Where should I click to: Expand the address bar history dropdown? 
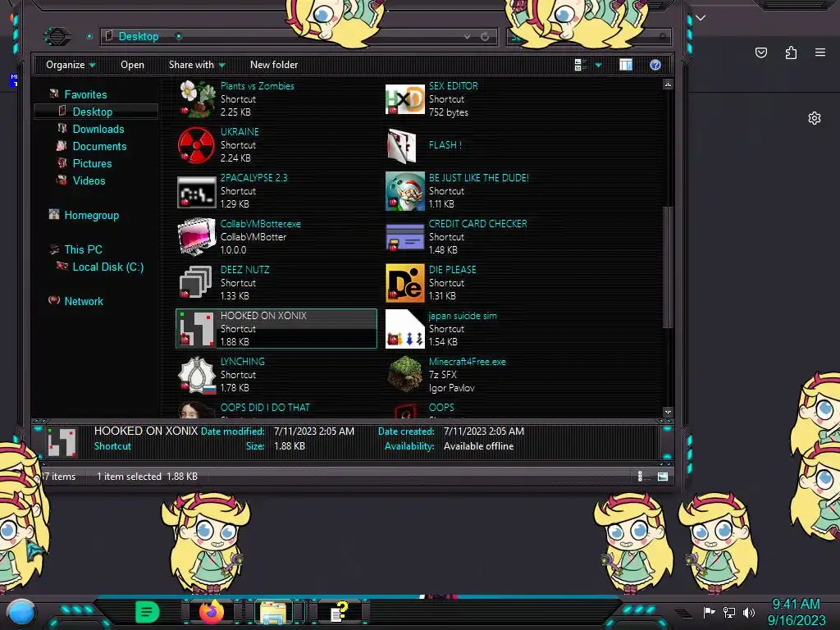click(x=467, y=36)
